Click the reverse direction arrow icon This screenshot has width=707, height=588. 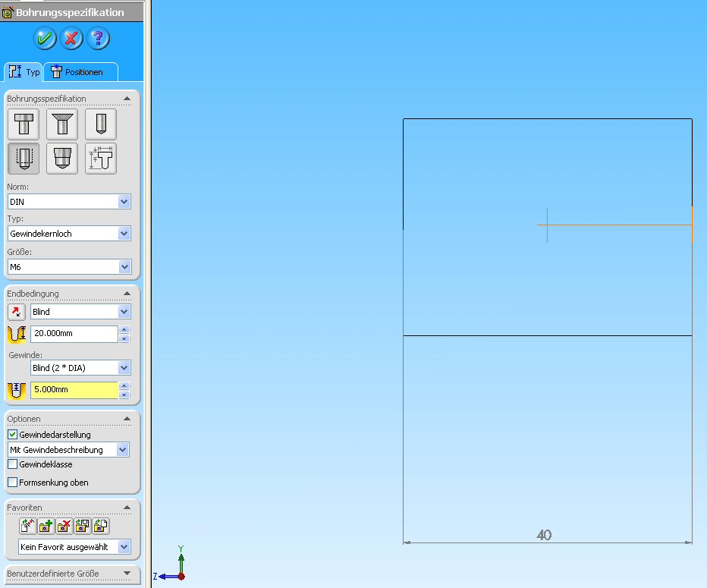tap(16, 312)
